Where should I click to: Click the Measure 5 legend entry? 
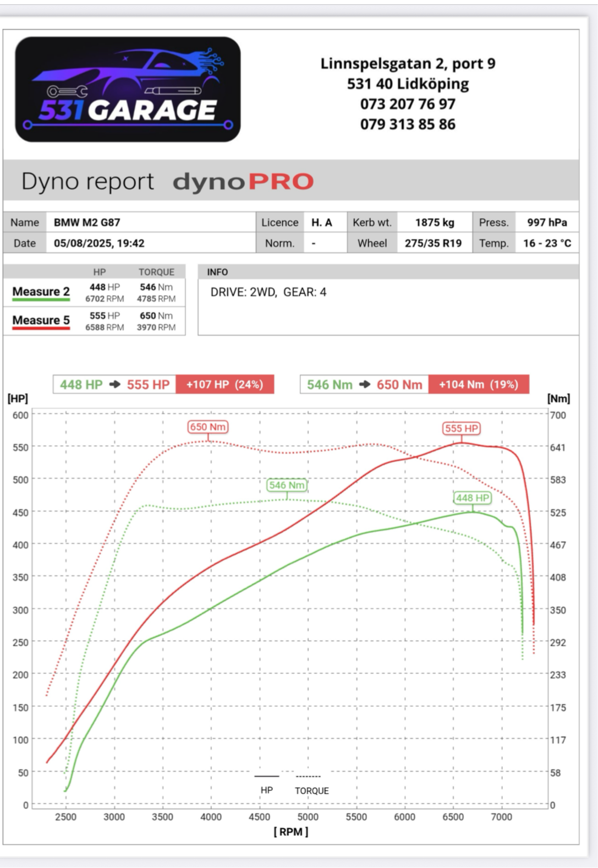coord(41,320)
